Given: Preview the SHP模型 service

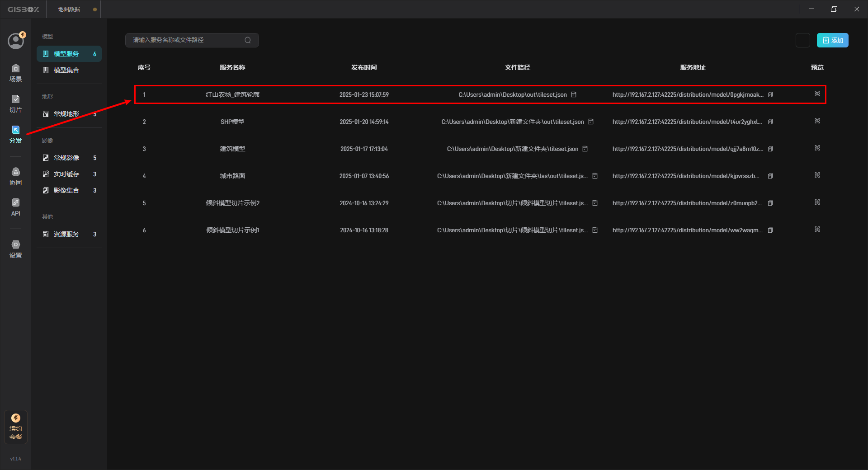Looking at the screenshot, I should point(817,121).
